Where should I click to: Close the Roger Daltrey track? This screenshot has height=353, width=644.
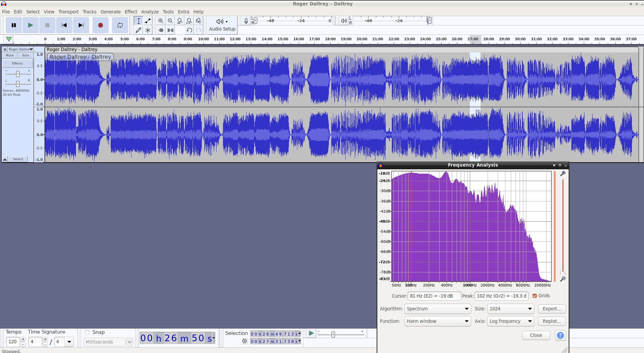click(x=5, y=49)
